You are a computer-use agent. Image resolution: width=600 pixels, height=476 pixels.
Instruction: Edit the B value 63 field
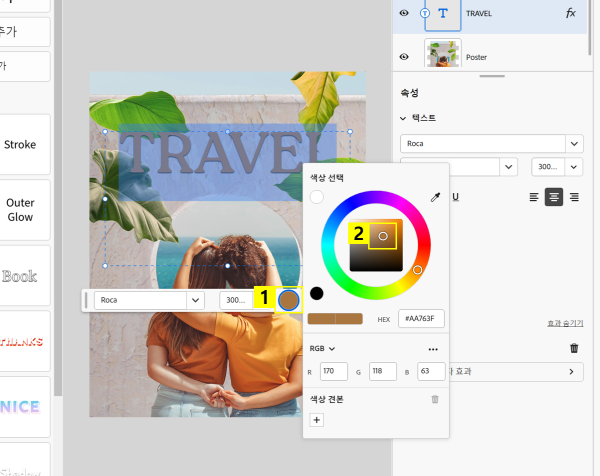(431, 371)
